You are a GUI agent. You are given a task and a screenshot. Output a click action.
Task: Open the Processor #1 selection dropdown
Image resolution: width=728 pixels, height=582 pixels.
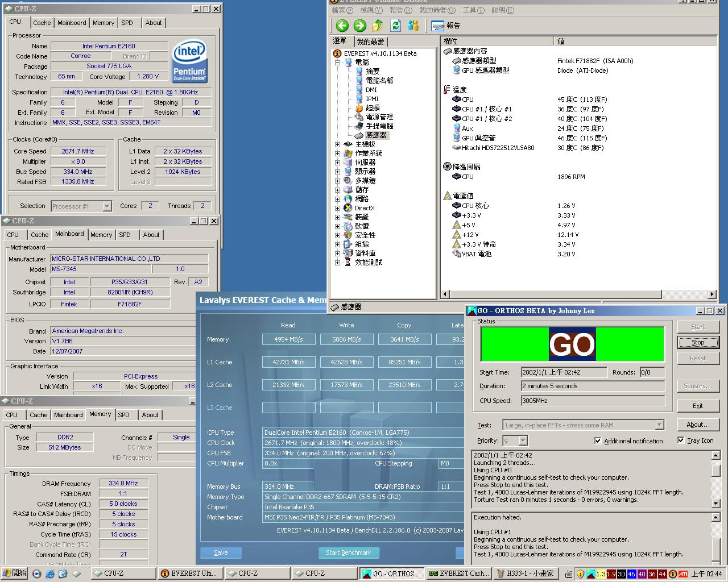tap(107, 206)
